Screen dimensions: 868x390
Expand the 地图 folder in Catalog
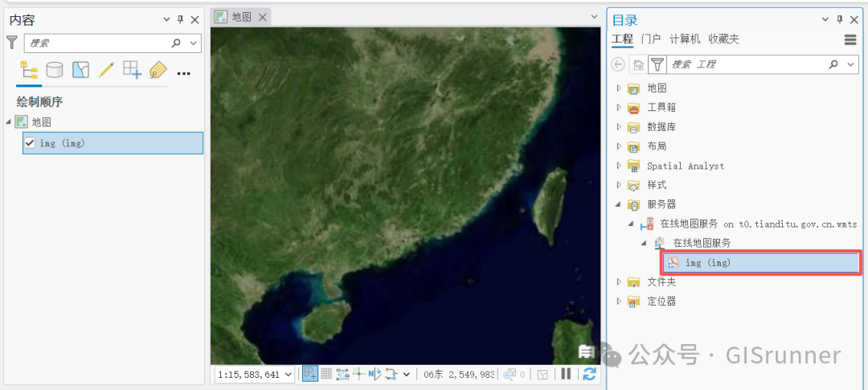pyautogui.click(x=619, y=88)
